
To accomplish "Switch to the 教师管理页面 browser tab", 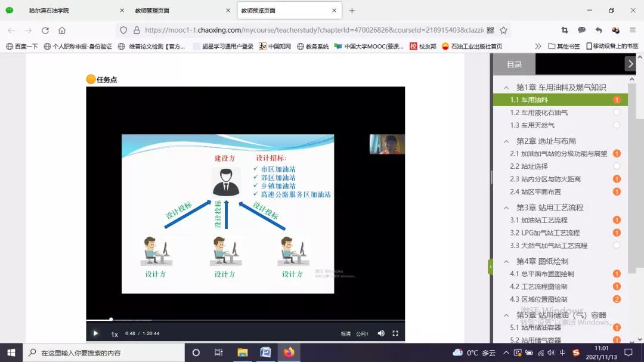I will click(153, 11).
